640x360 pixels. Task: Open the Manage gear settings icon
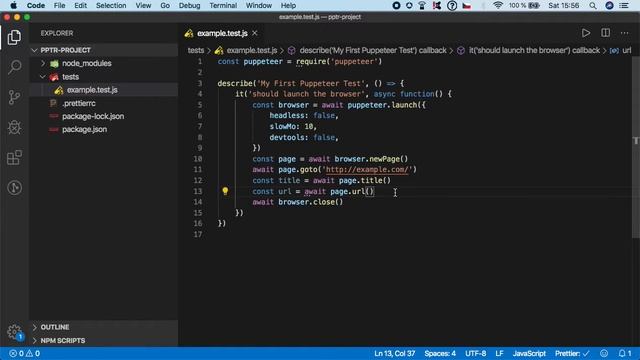pos(14,331)
